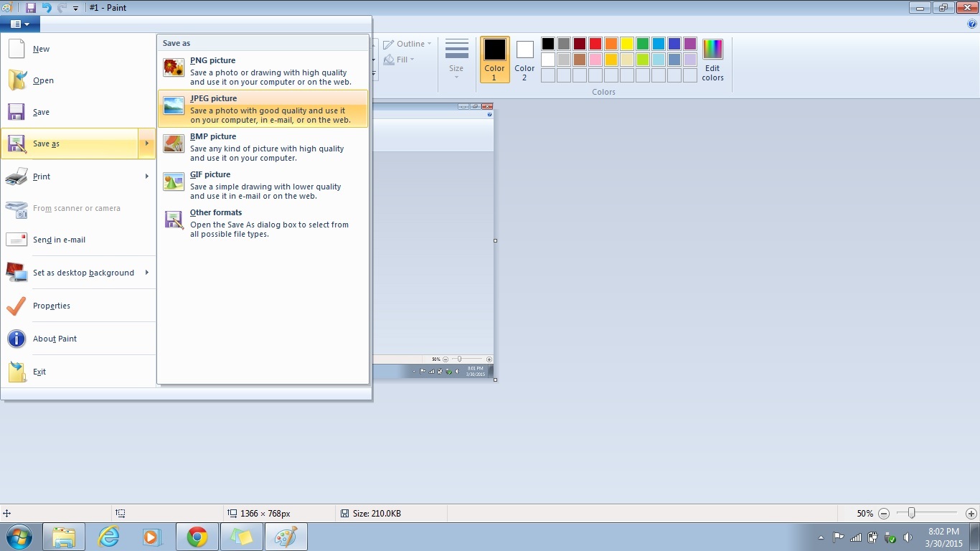Save as PNG picture
The width and height of the screenshot is (980, 551).
pyautogui.click(x=263, y=71)
